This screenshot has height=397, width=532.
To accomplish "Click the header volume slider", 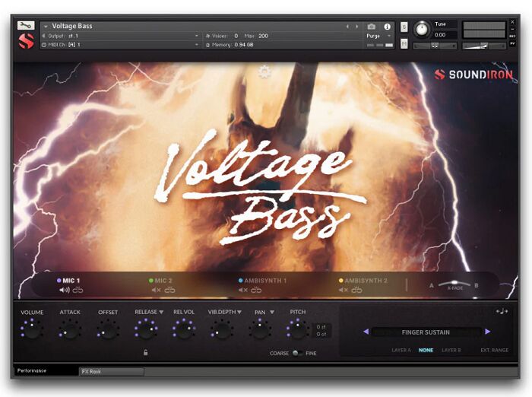I will [x=484, y=46].
